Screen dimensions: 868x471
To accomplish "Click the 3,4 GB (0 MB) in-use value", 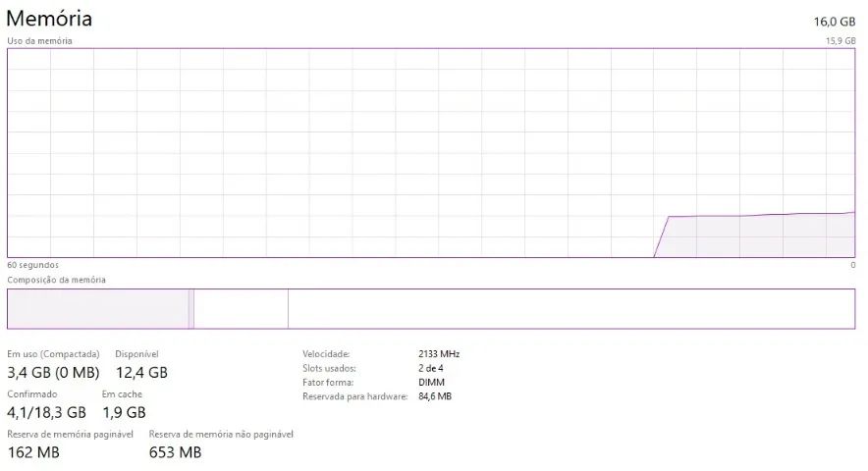I will pyautogui.click(x=53, y=372).
